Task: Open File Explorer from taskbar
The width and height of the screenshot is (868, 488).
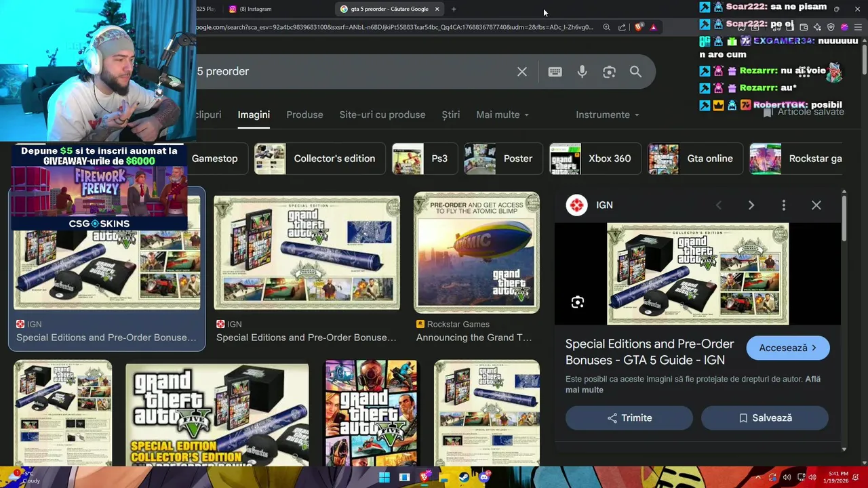Action: [x=445, y=479]
